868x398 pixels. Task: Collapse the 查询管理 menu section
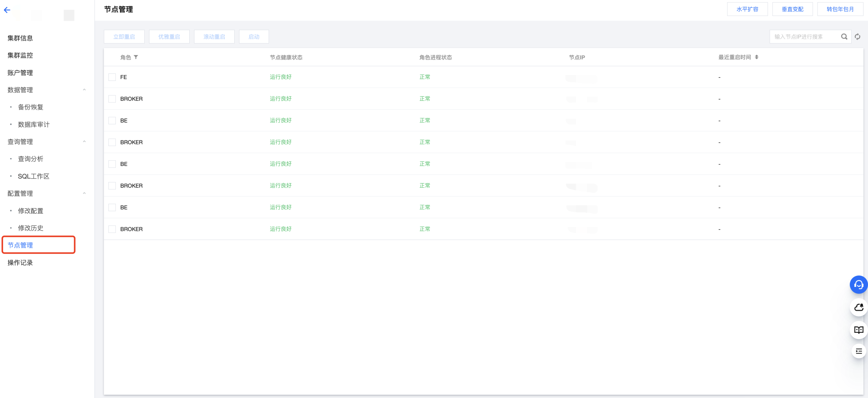[84, 142]
